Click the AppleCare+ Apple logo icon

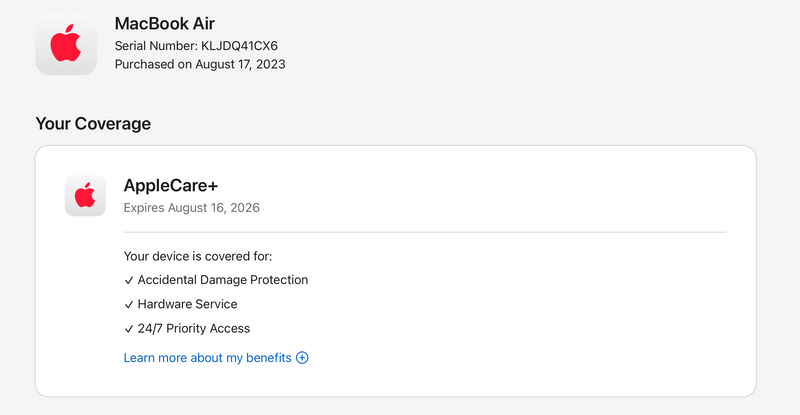[85, 195]
